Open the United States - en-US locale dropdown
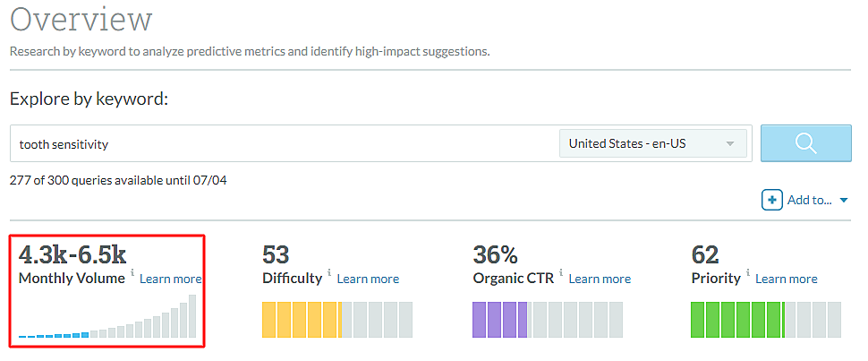868x361 pixels. 653,143
